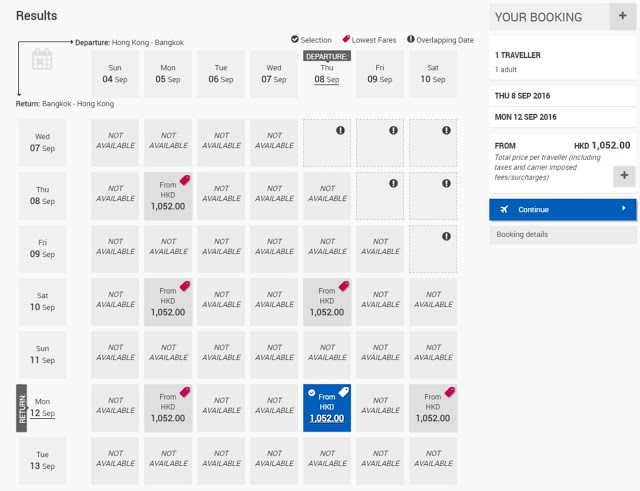The width and height of the screenshot is (640, 491).
Task: Click the overlapping date icon for Thu 08 departure, Wed 07 return
Action: 341,130
